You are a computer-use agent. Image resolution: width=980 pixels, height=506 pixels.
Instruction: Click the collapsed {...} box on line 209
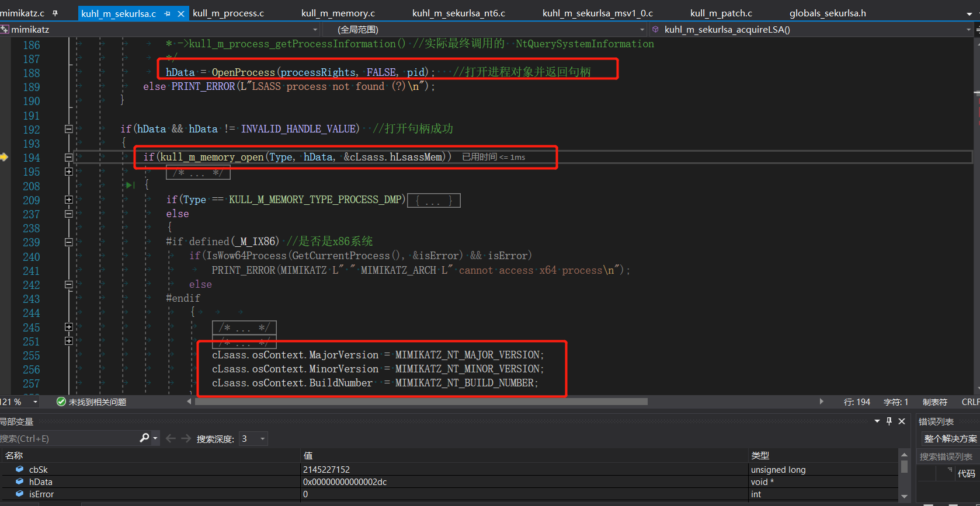coord(434,200)
